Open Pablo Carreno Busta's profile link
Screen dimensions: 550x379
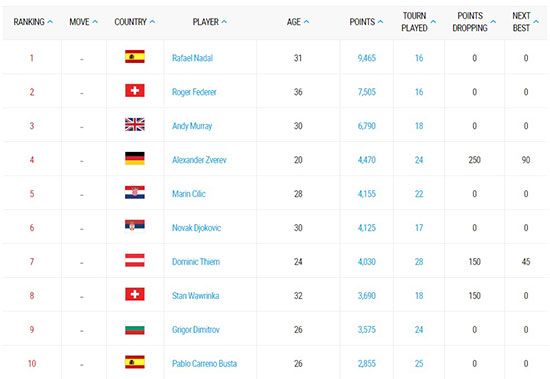pos(204,364)
